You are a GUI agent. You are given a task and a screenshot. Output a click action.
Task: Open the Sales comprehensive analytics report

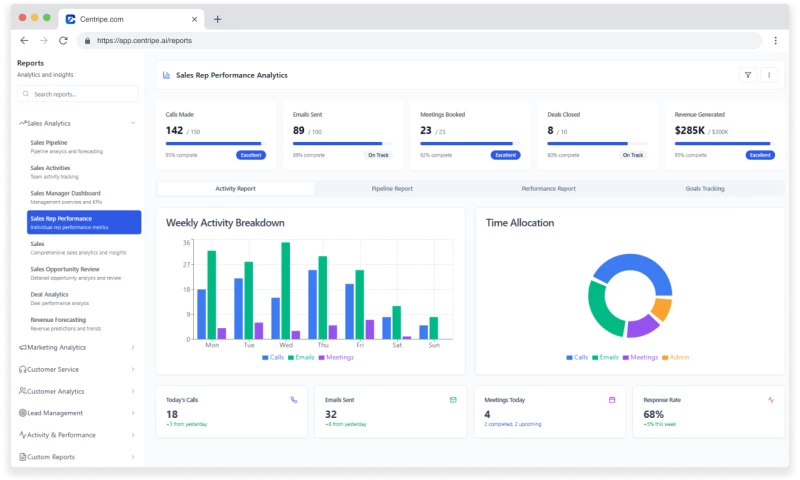[x=84, y=248]
